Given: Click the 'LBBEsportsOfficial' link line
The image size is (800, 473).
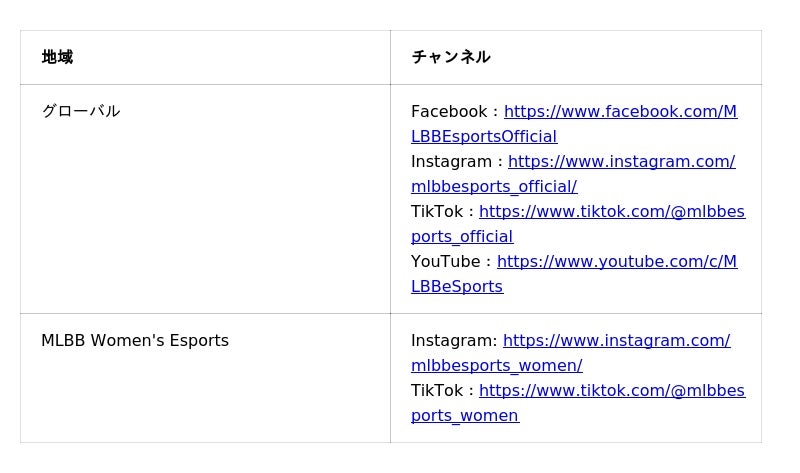Looking at the screenshot, I should pos(484,137).
